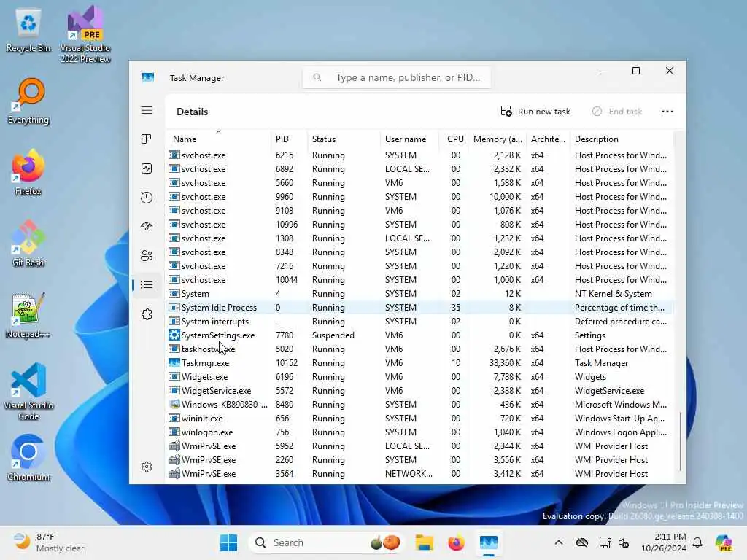The height and width of the screenshot is (560, 747).
Task: Select the Details page sidebar icon
Action: [147, 285]
